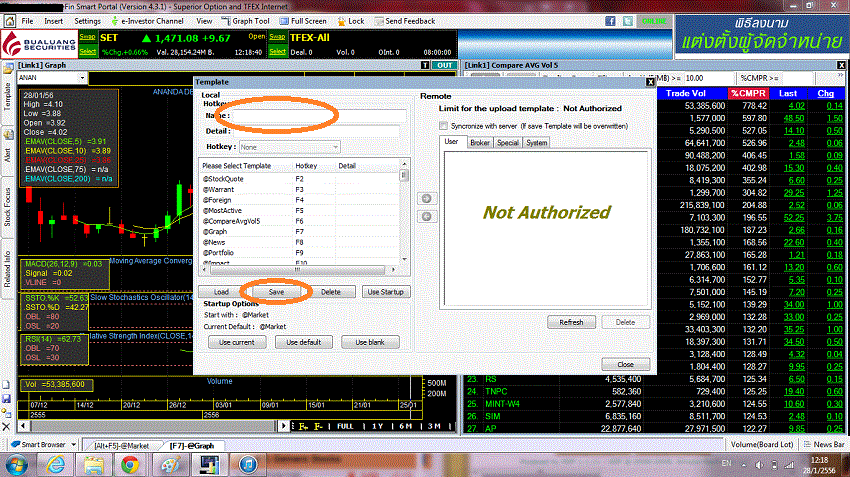850x477 pixels.
Task: Open the Related Info sidebar panel
Action: click(7, 269)
